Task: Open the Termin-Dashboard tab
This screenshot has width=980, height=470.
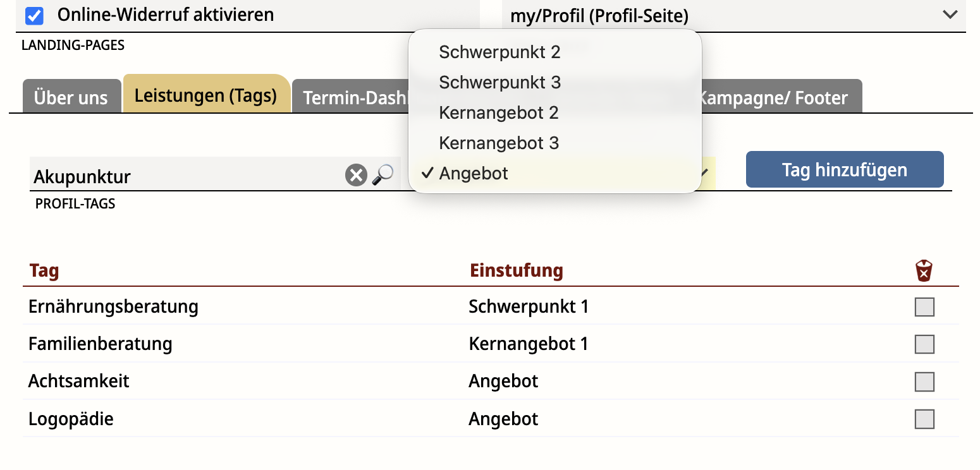Action: click(352, 97)
